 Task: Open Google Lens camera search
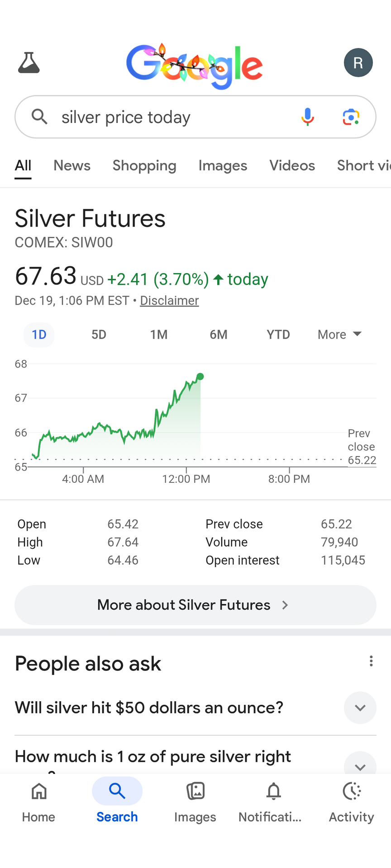(x=351, y=117)
